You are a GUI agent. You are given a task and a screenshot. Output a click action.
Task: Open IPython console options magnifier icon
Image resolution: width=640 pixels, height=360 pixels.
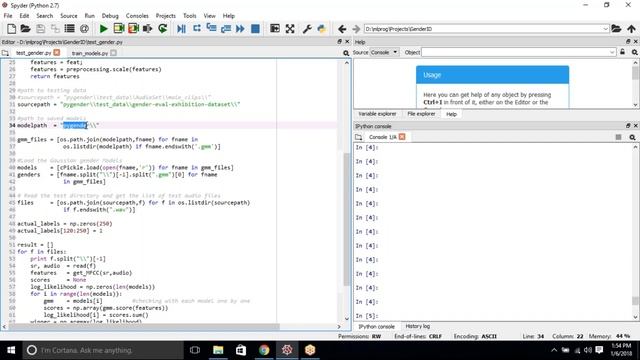tap(633, 137)
